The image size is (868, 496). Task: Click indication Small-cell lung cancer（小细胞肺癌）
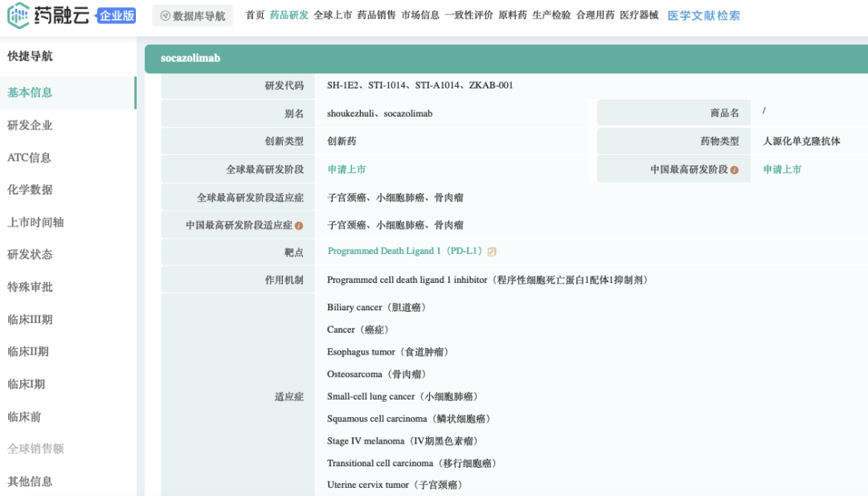point(403,396)
